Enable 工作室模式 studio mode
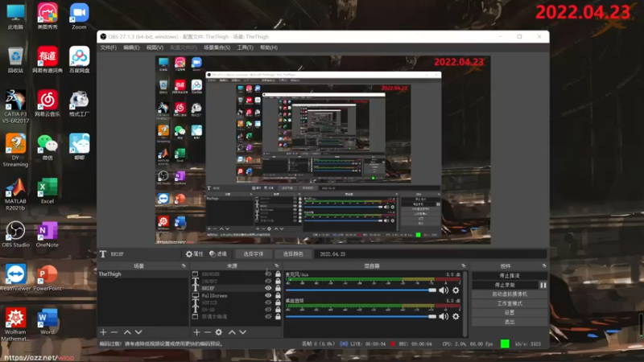644x362 pixels. click(510, 304)
